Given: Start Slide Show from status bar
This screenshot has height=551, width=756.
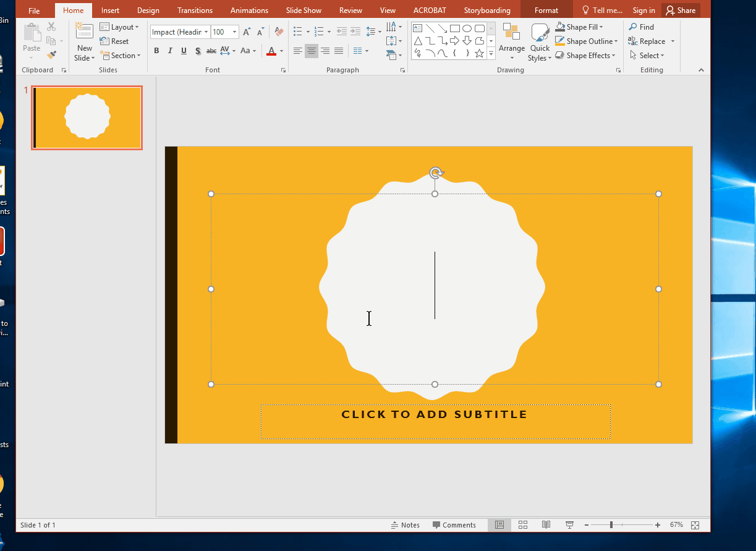Looking at the screenshot, I should point(570,525).
